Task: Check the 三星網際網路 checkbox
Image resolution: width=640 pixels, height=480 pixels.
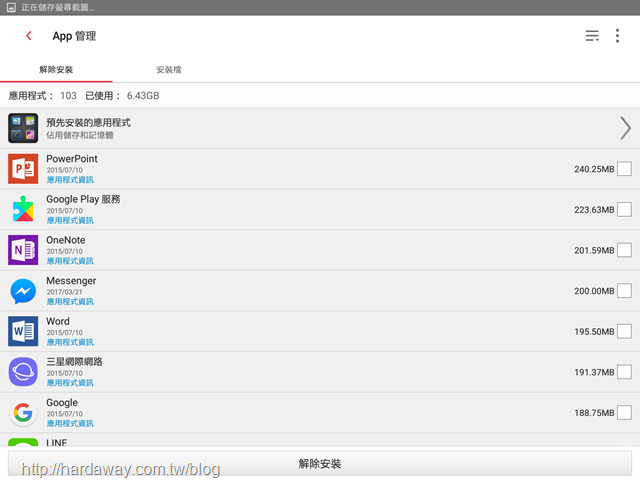Action: tap(624, 372)
